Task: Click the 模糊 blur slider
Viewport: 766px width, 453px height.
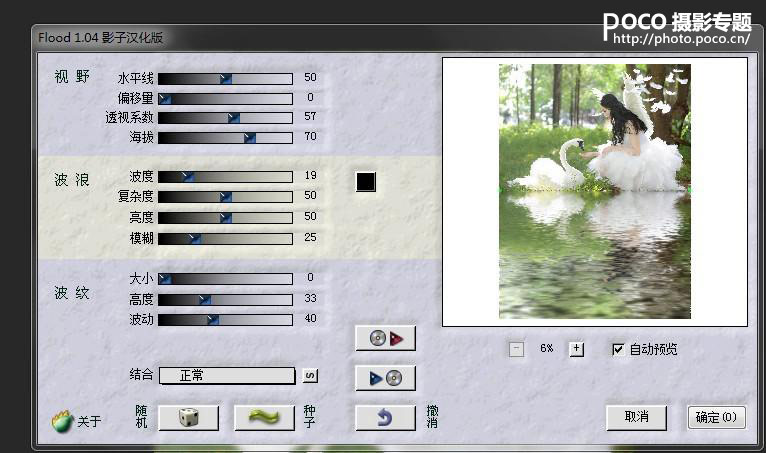Action: pyautogui.click(x=225, y=238)
